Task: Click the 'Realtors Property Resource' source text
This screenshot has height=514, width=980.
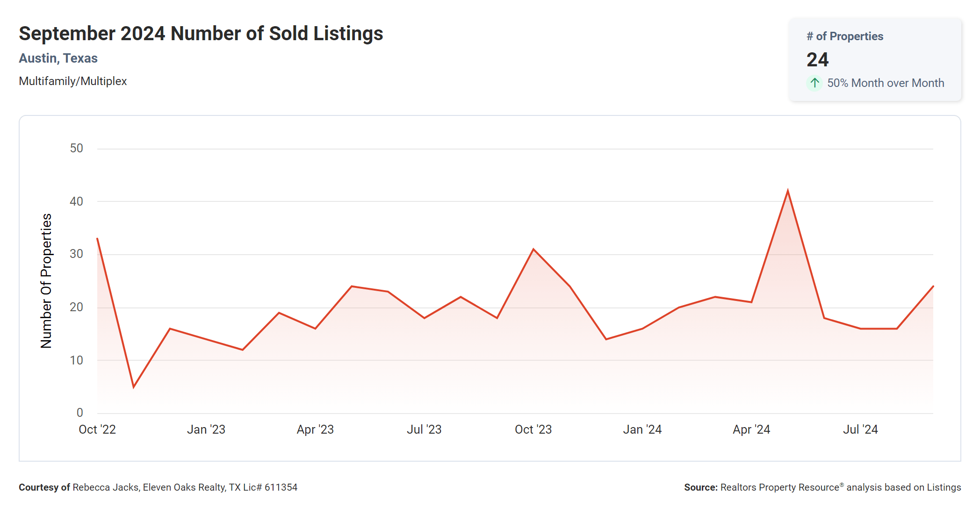Action: coord(780,487)
